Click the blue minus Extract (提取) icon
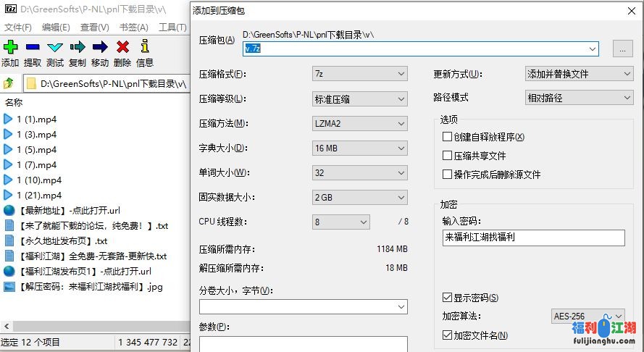Screen dimensions: 644x352 coord(33,47)
